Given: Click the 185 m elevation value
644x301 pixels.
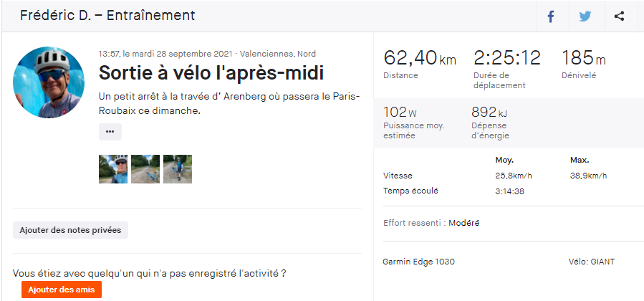Looking at the screenshot, I should point(583,59).
